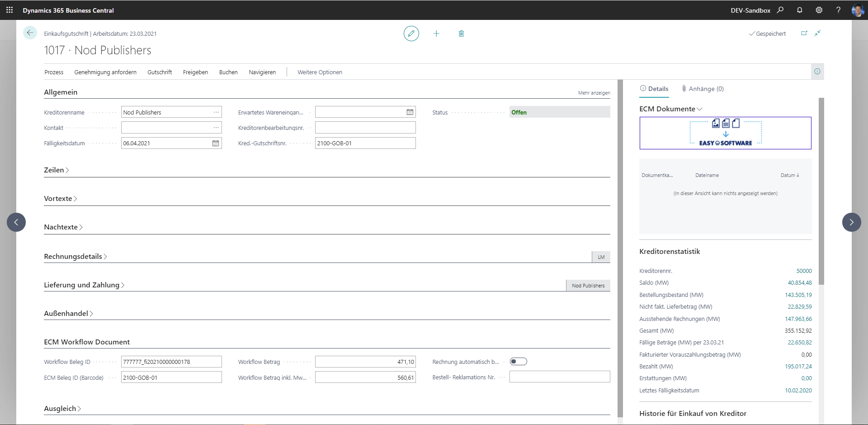Go to previous record arrow
The image size is (868, 425).
click(x=16, y=222)
